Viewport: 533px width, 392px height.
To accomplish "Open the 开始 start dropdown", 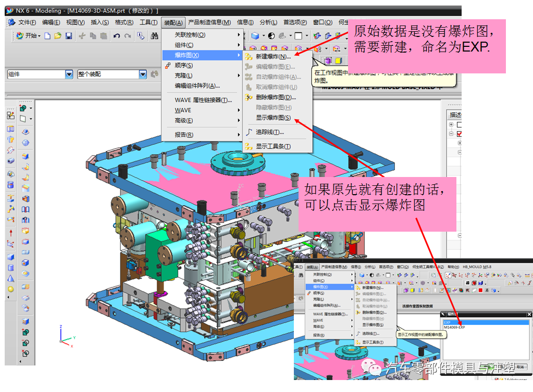I will pyautogui.click(x=28, y=36).
